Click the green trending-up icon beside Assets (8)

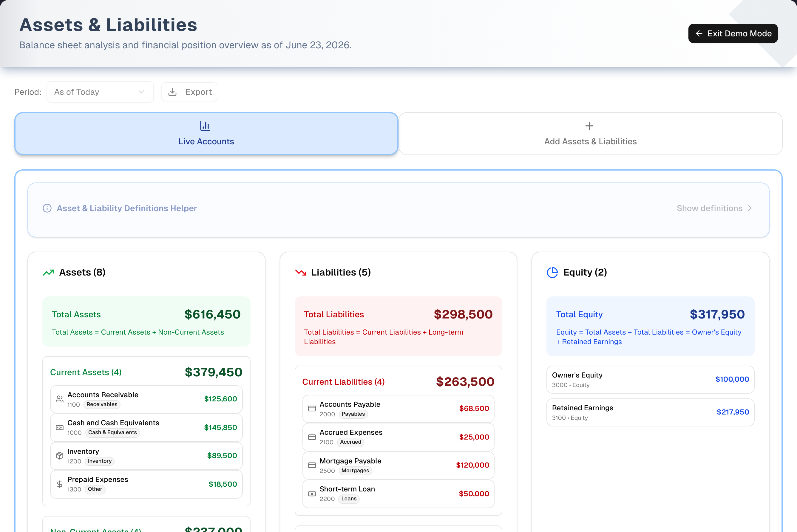[x=48, y=273]
